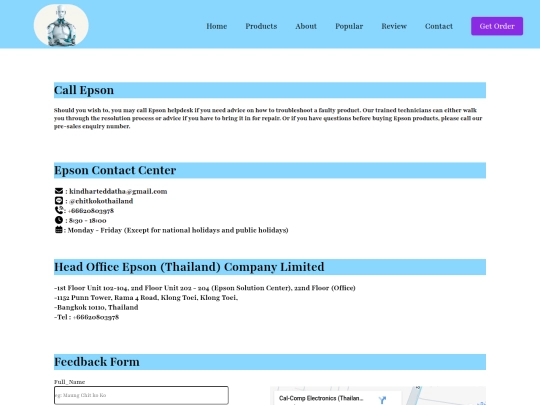Click the Cal-Comp Electronics map label
Screen dimensions: 540x405
[321, 398]
